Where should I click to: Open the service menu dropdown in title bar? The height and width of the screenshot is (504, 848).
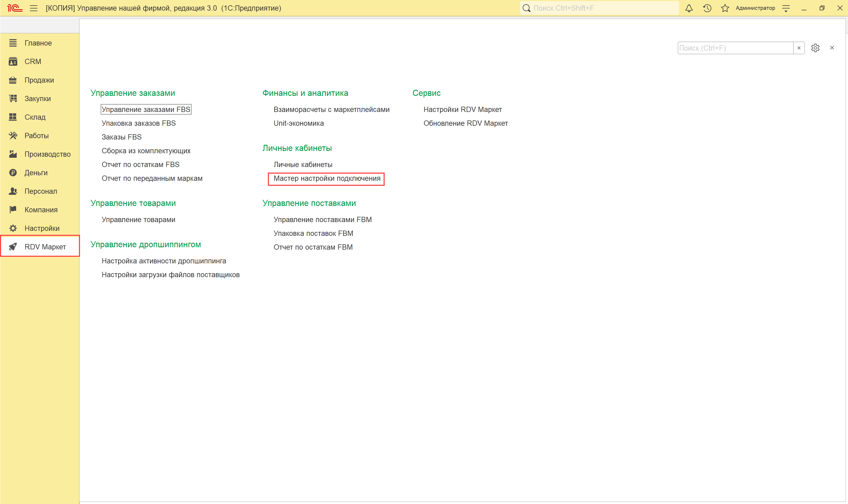pos(786,8)
